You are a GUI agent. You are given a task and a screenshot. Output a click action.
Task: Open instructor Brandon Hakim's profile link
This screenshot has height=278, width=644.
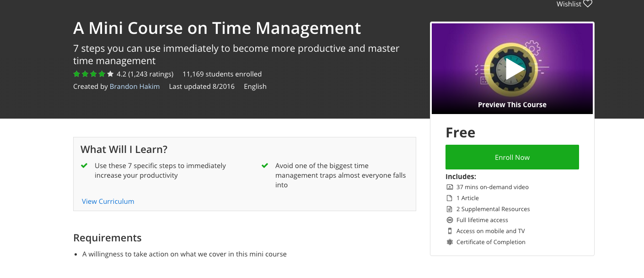click(x=134, y=86)
